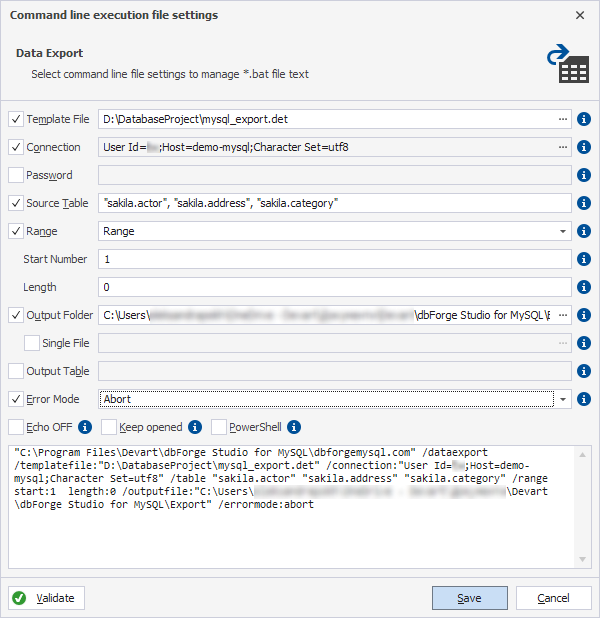The image size is (600, 618).
Task: Enable Echo OFF option
Action: (x=16, y=427)
